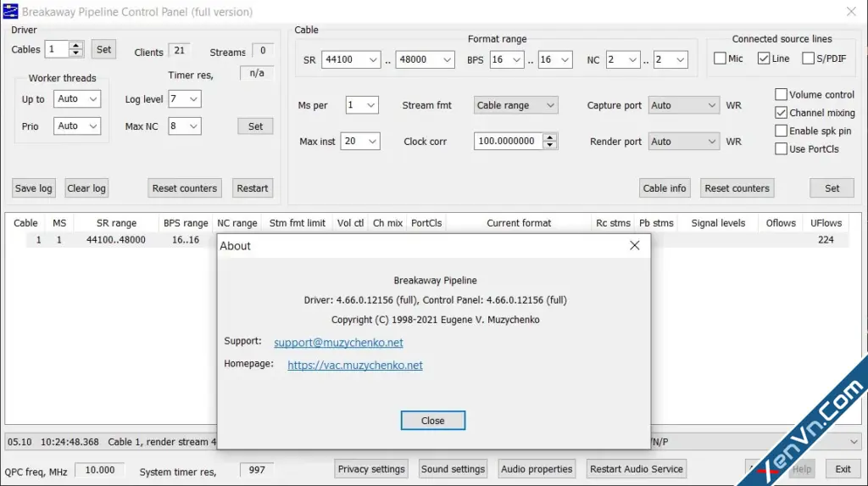
Task: Click the BPS range column header
Action: pos(186,223)
